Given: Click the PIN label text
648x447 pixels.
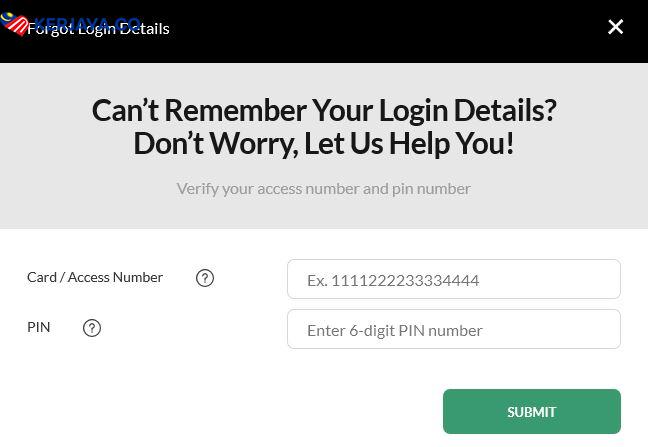Looking at the screenshot, I should [x=38, y=327].
